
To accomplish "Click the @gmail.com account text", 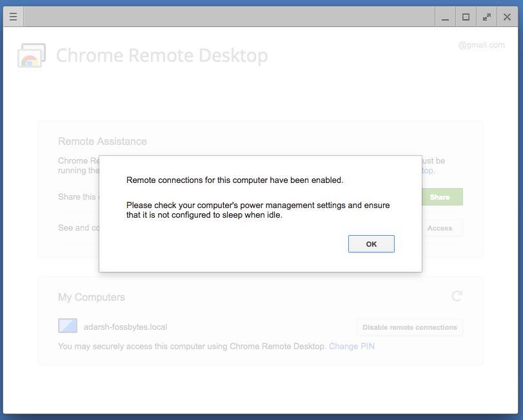I will pyautogui.click(x=481, y=45).
